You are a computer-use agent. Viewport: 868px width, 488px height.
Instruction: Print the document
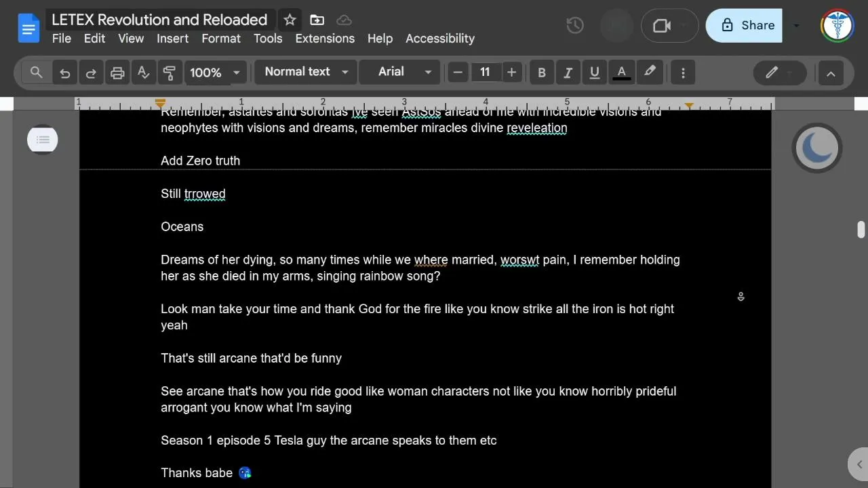tap(117, 73)
